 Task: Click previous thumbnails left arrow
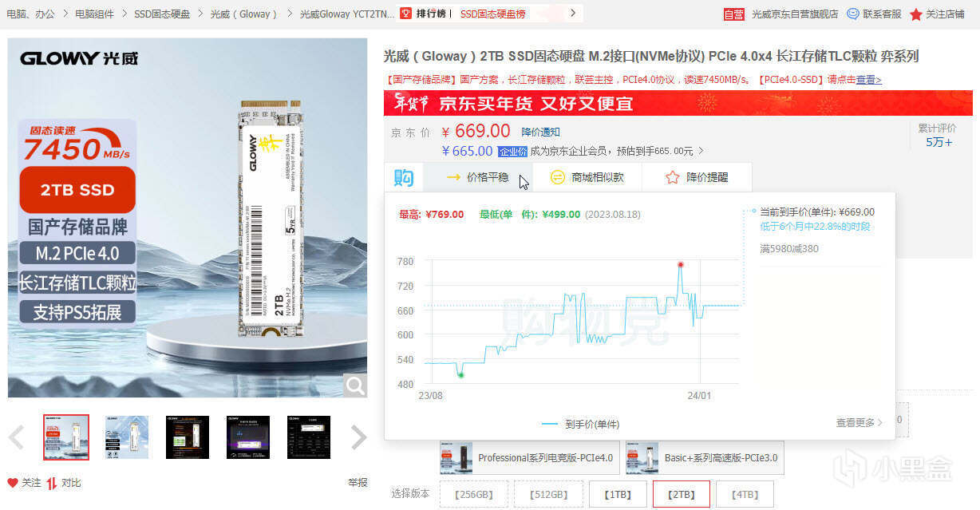point(16,437)
